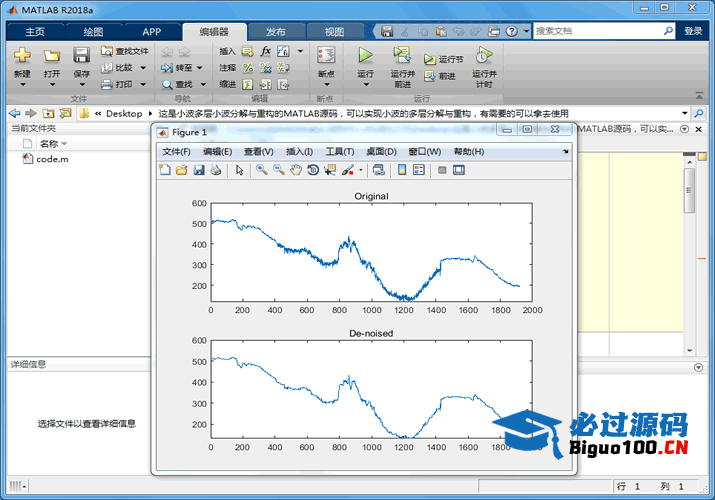
Task: Toggle the edit plot arrow tool
Action: point(239,170)
